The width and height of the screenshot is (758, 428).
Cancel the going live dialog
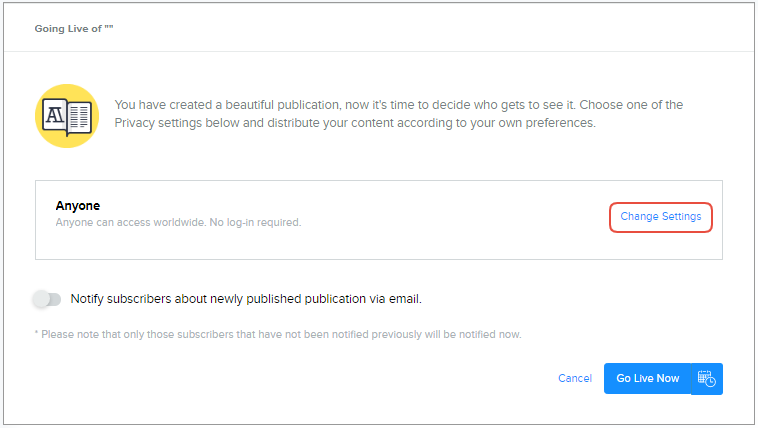(x=575, y=379)
